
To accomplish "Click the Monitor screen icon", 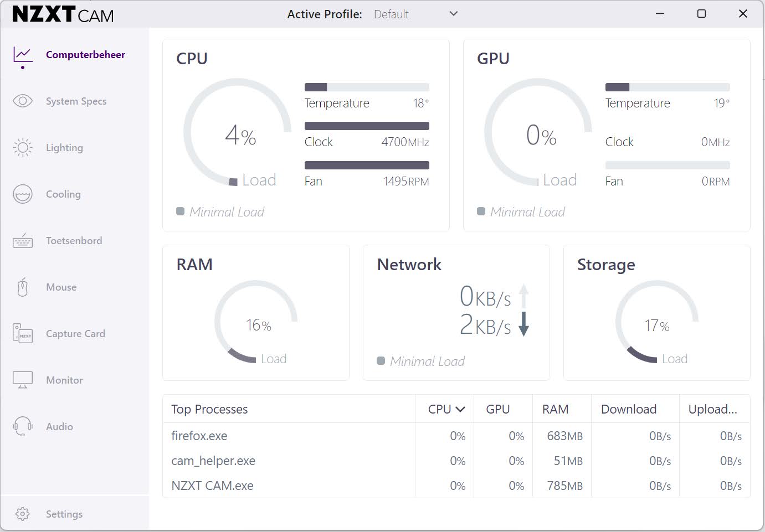I will pos(23,380).
